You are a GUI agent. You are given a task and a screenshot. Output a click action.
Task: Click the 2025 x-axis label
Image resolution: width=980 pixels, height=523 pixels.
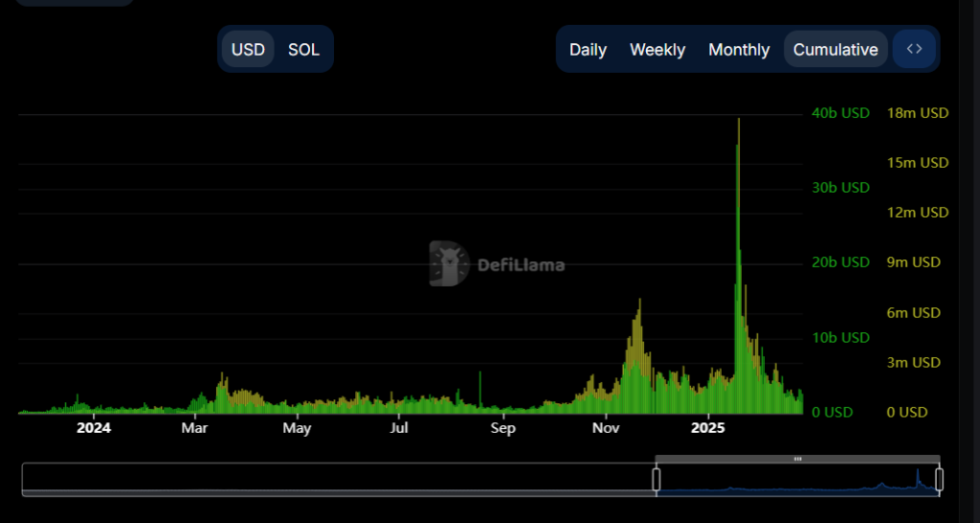click(x=708, y=428)
